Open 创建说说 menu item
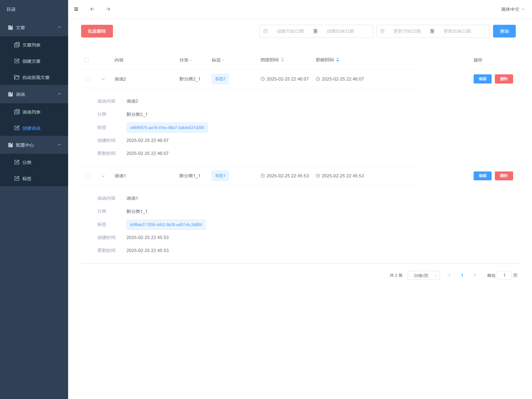Screen dimensions: 532x399 (x=34, y=128)
